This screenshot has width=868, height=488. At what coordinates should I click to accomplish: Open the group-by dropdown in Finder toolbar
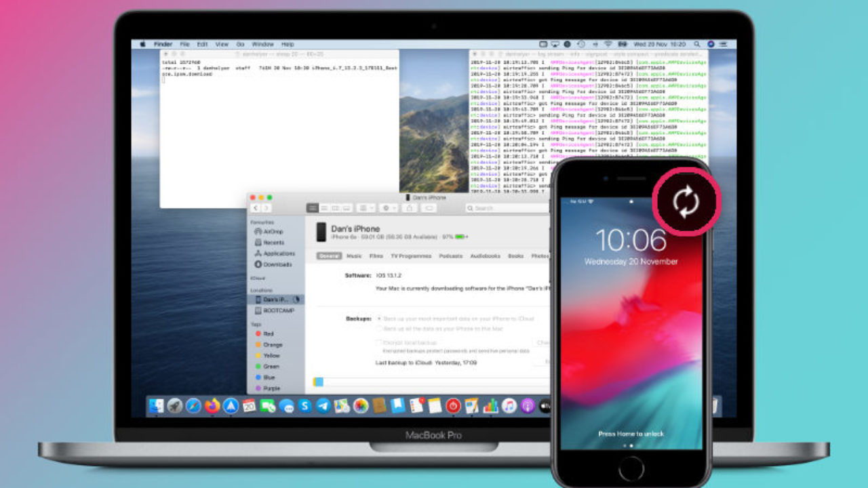(x=366, y=208)
